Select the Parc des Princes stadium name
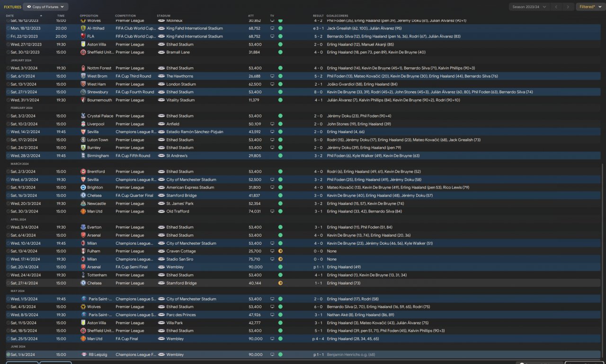Image resolution: width=606 pixels, height=364 pixels. [181, 315]
